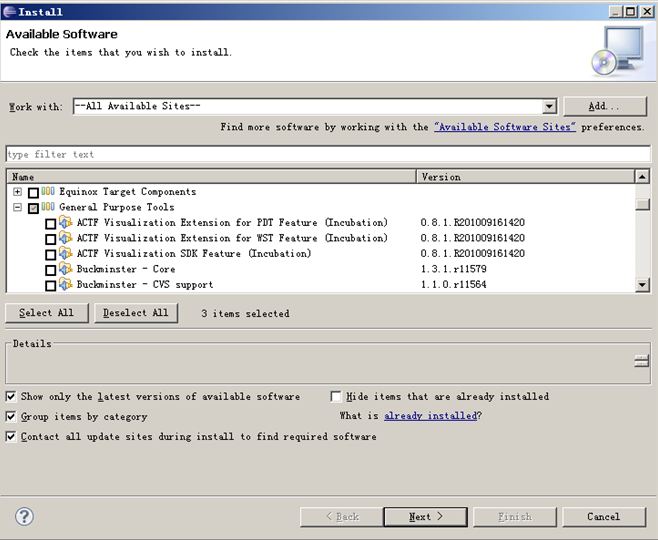Open the already installed link
This screenshot has width=658, height=540.
point(431,416)
